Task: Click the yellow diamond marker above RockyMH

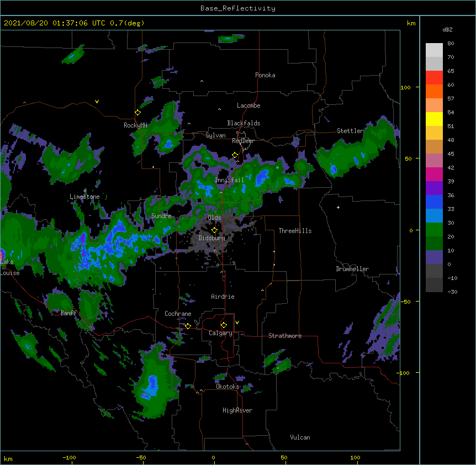Action: point(137,113)
